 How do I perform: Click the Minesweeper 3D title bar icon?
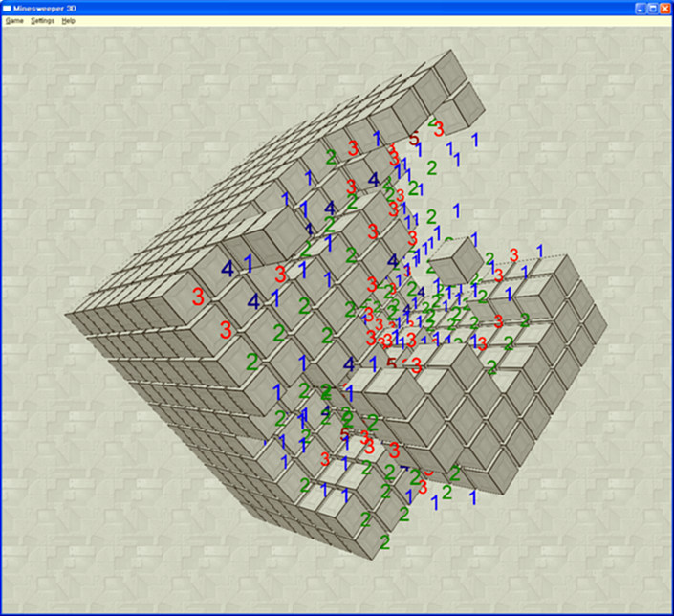(7, 9)
